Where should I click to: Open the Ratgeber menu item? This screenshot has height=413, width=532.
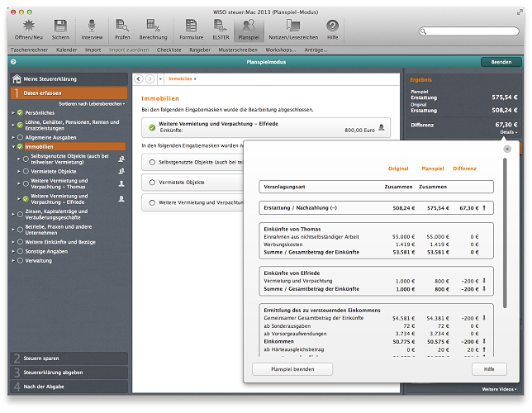click(201, 50)
